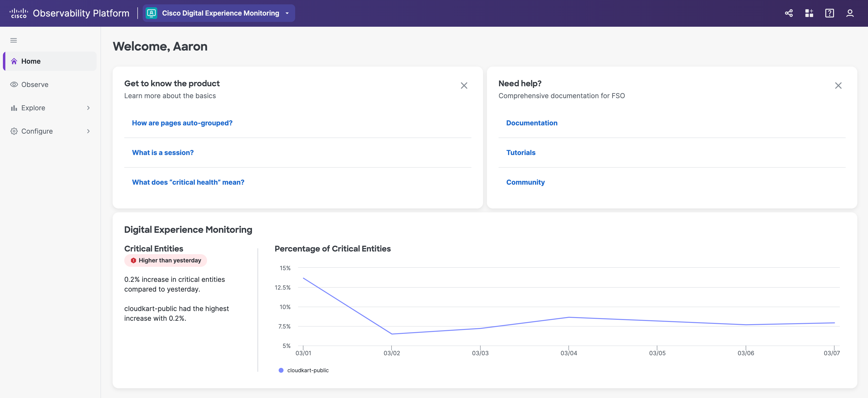Click the 03/05 axis label

click(x=657, y=353)
